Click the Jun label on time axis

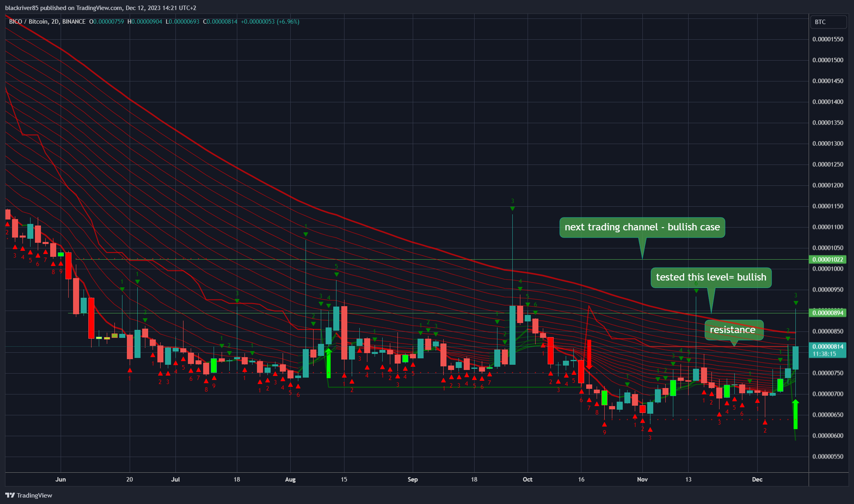coord(61,480)
